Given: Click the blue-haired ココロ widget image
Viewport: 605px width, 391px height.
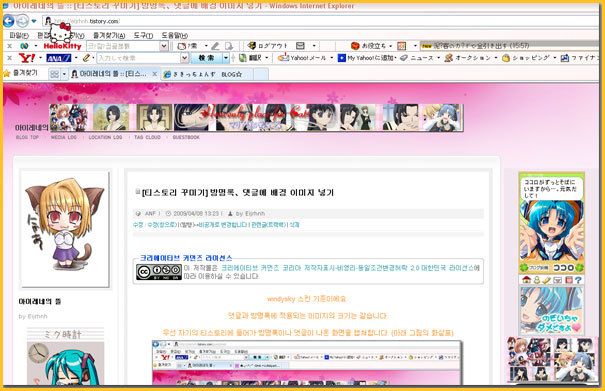Looking at the screenshot, I should (552, 223).
